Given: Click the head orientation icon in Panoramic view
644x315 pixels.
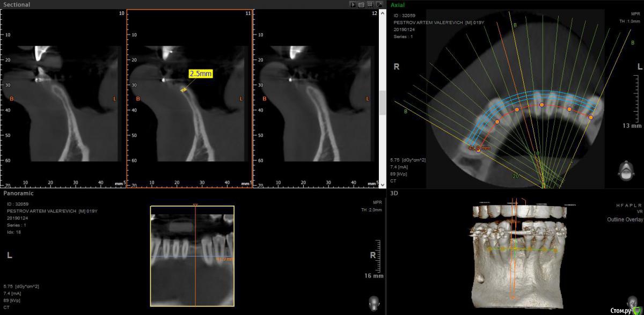Looking at the screenshot, I should pyautogui.click(x=374, y=303).
